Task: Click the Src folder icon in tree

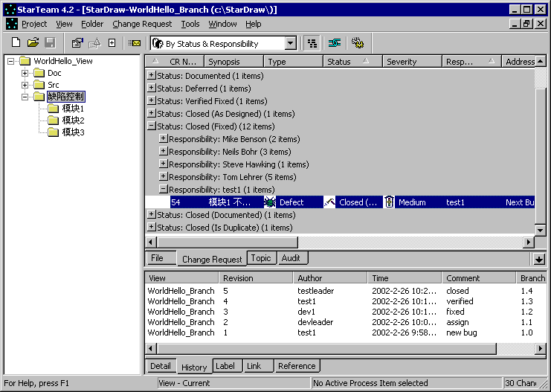Action: click(x=39, y=85)
